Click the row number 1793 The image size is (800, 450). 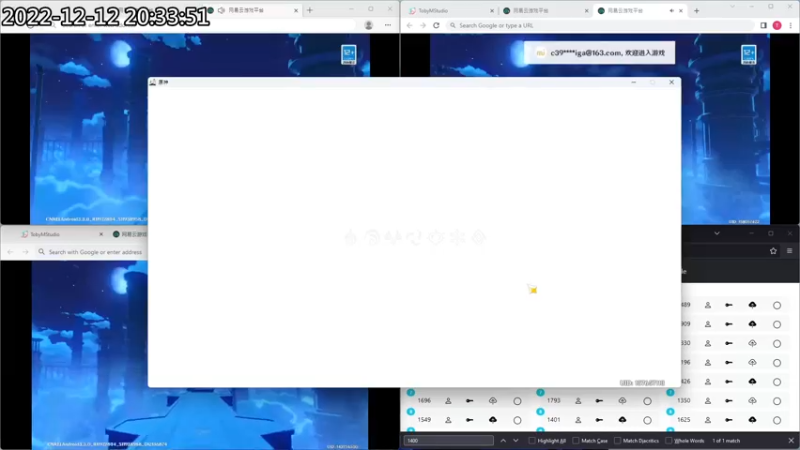(554, 401)
